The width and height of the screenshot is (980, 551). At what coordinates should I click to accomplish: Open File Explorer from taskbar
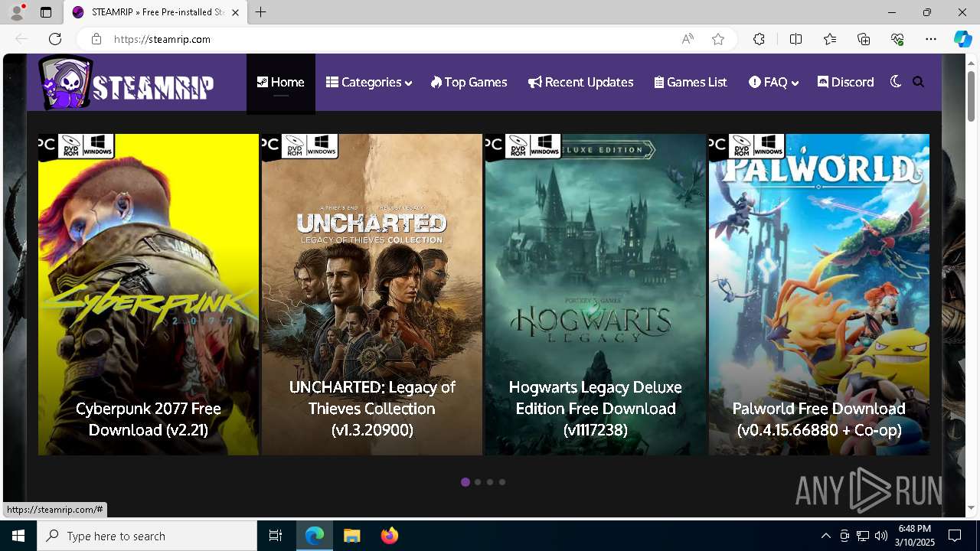point(352,536)
